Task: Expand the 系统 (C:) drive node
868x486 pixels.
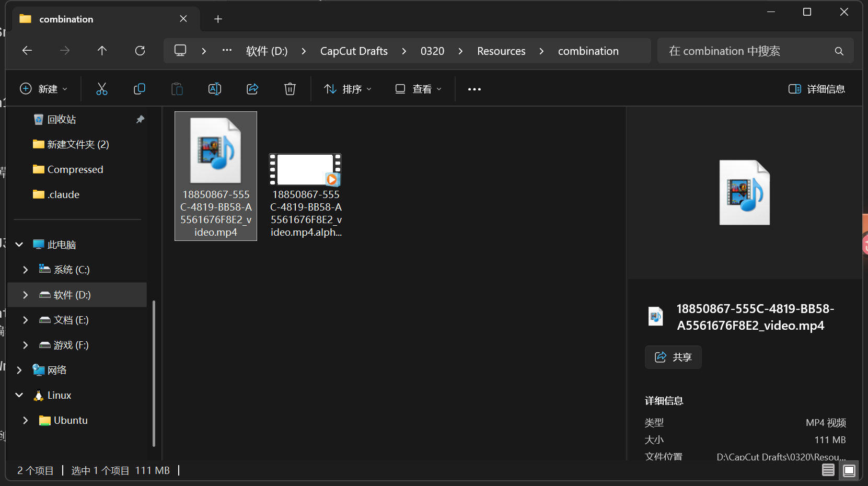Action: [x=25, y=270]
